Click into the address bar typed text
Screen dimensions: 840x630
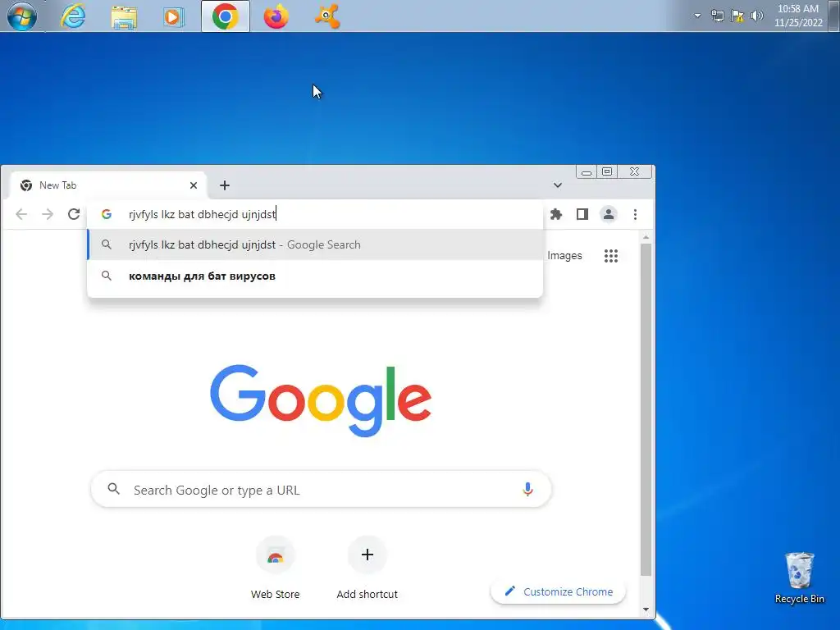pyautogui.click(x=202, y=214)
